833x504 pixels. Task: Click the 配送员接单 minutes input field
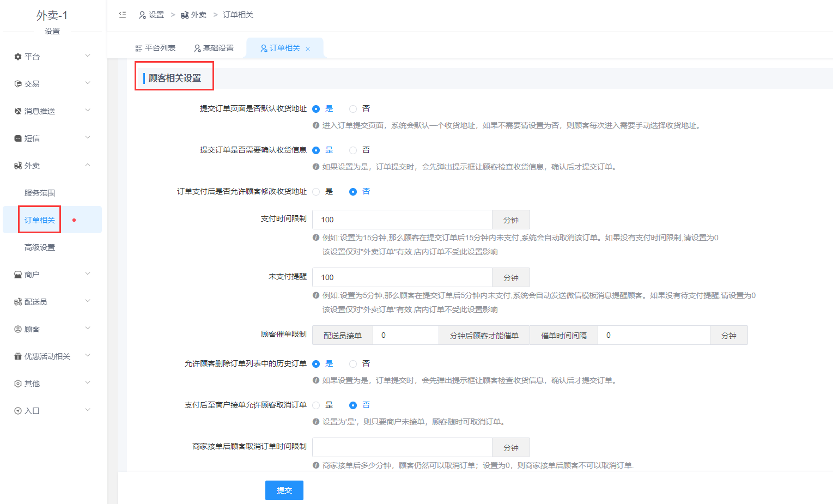tap(406, 335)
